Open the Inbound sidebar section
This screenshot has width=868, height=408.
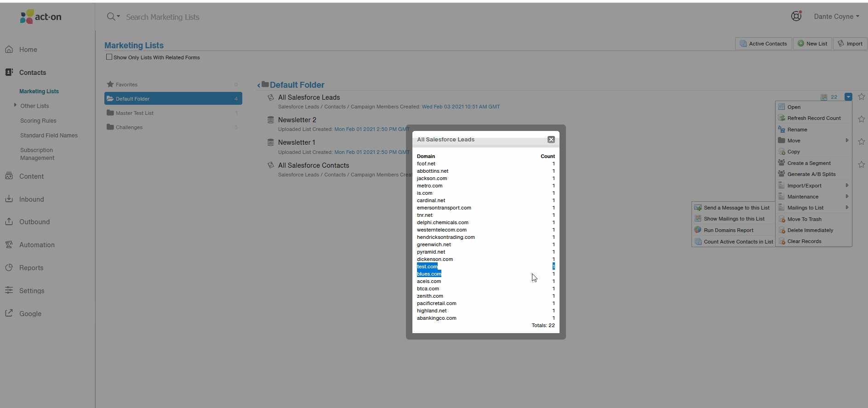31,199
